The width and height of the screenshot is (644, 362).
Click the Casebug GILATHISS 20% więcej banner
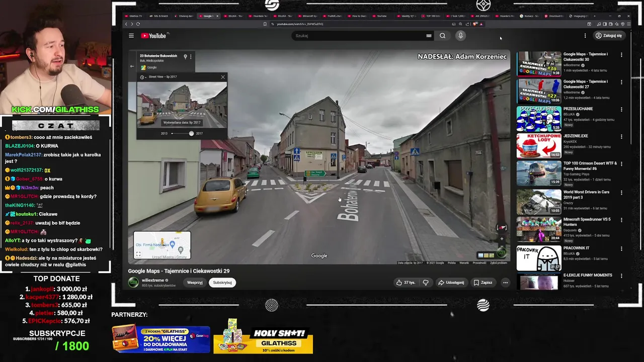[x=161, y=338]
